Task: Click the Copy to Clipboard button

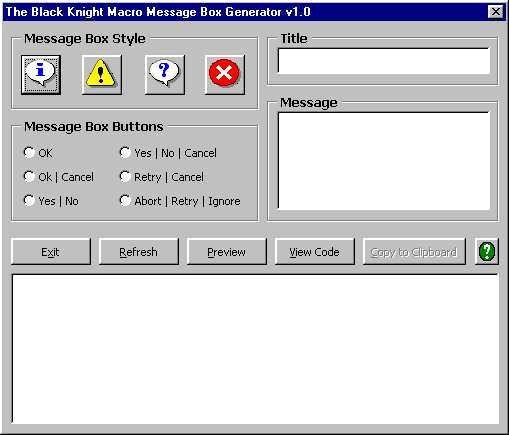Action: 414,252
